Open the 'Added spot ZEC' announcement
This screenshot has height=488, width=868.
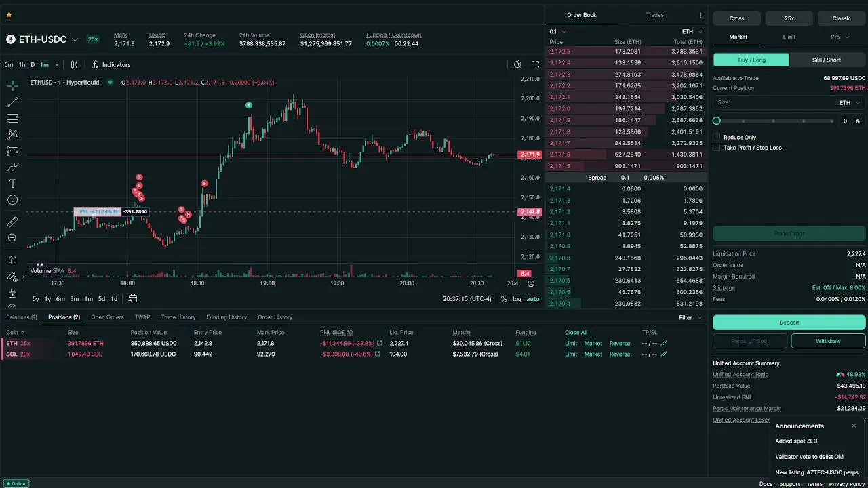[x=796, y=441]
